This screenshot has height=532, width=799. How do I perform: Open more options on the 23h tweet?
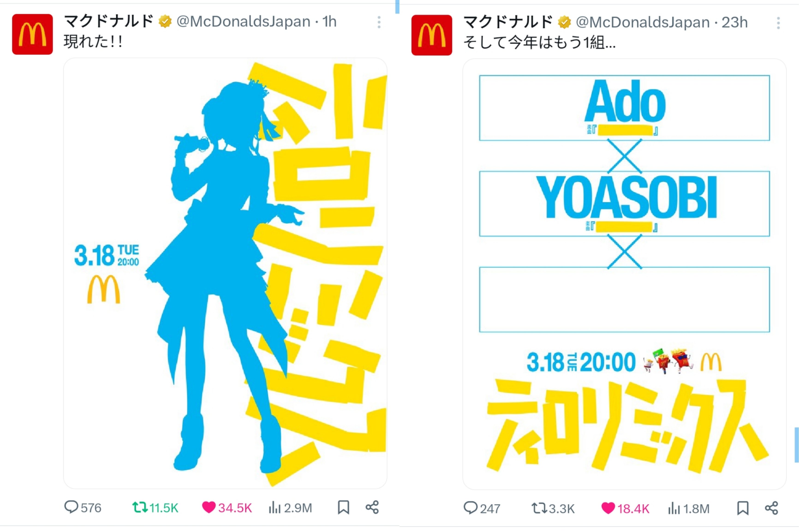pos(778,23)
